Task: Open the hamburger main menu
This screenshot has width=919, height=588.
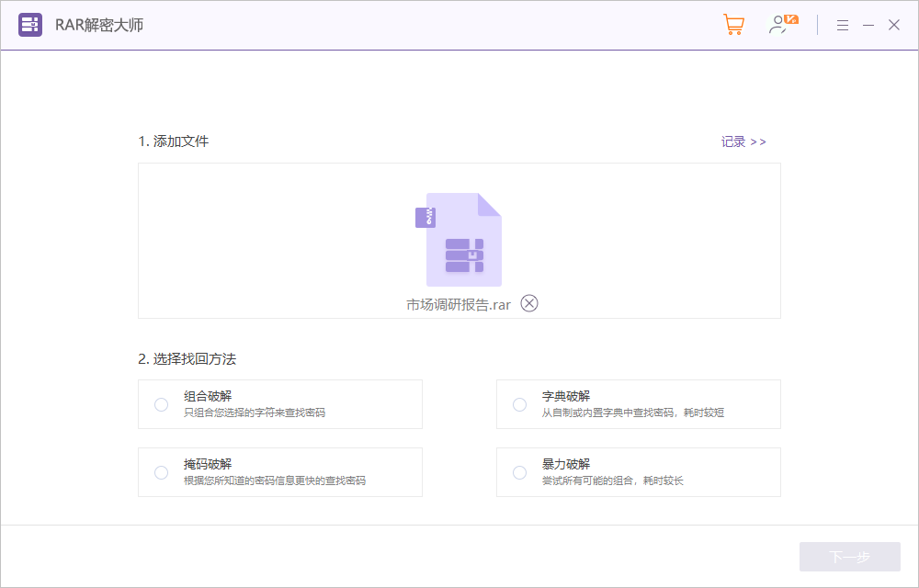Action: (842, 26)
